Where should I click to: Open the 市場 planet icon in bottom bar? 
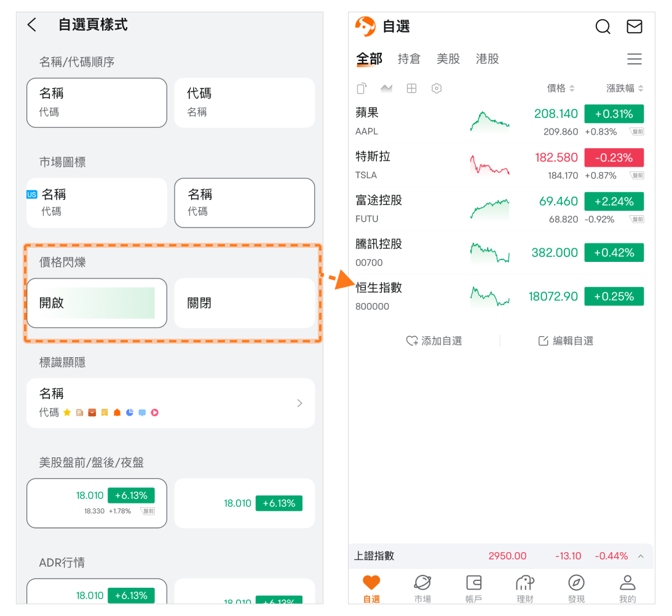click(x=422, y=588)
